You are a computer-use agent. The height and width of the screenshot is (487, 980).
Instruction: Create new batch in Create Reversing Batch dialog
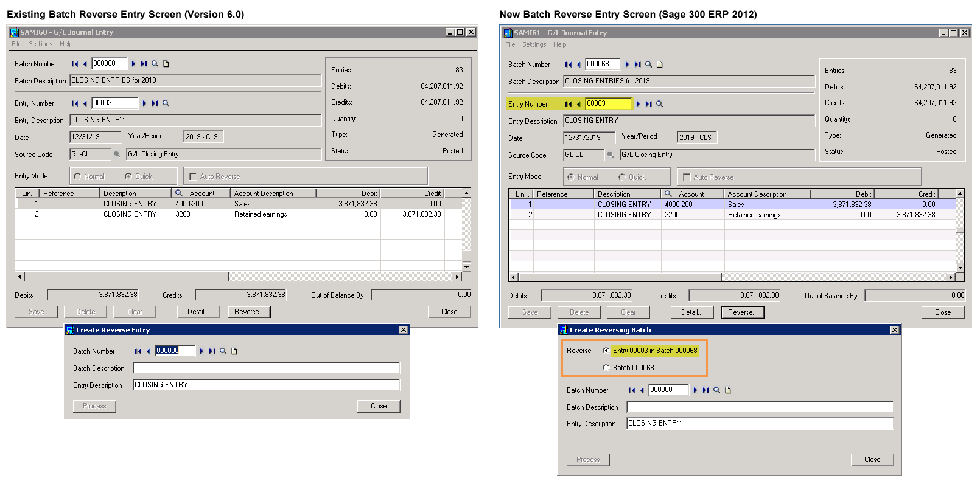click(728, 390)
